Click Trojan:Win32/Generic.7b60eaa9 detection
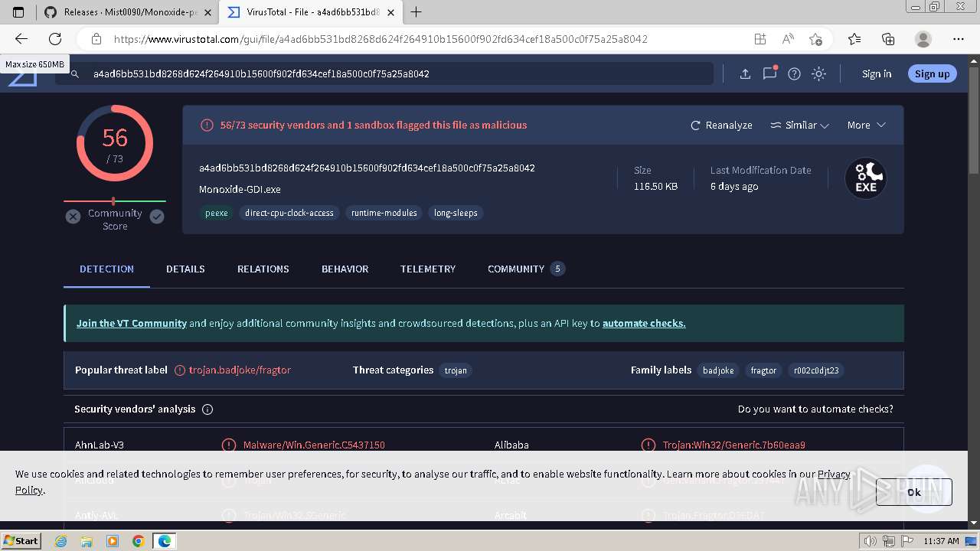 point(734,445)
